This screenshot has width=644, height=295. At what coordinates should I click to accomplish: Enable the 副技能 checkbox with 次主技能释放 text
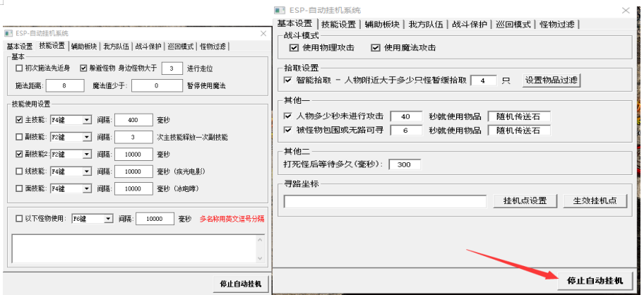click(19, 137)
